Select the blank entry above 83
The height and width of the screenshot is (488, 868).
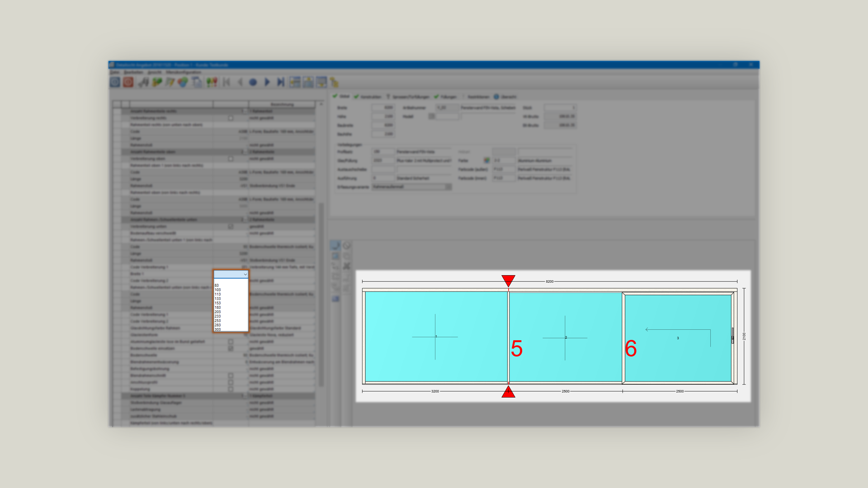pos(231,281)
